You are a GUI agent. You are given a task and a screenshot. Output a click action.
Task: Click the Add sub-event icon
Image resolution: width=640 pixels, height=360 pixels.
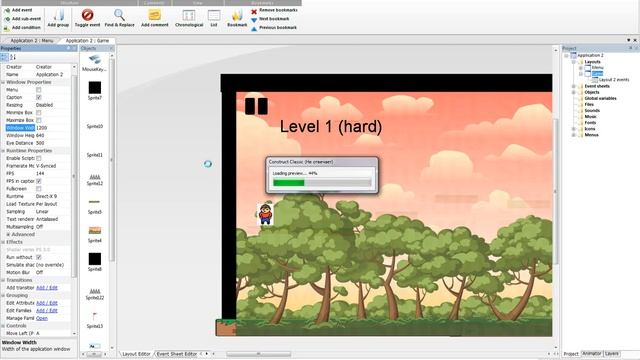coord(7,19)
